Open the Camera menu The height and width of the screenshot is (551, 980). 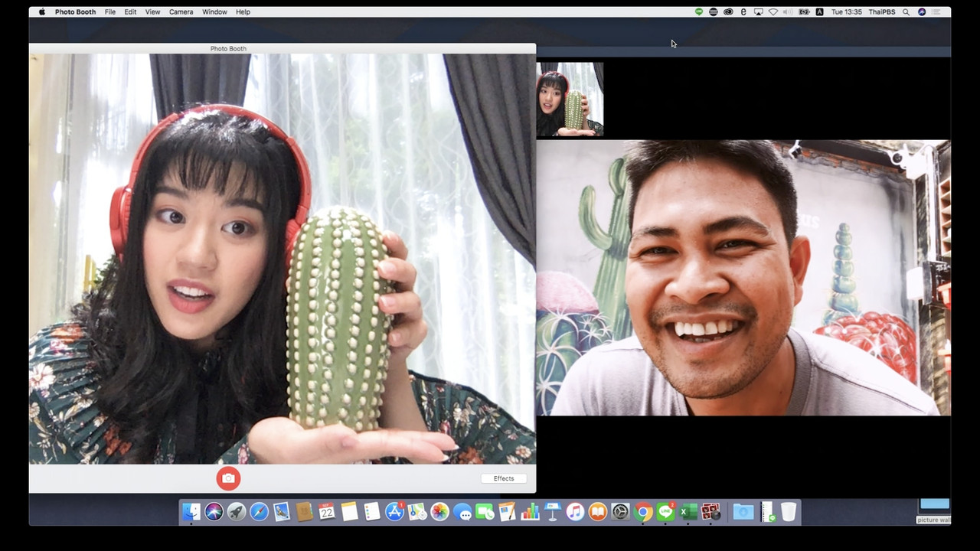pyautogui.click(x=181, y=12)
